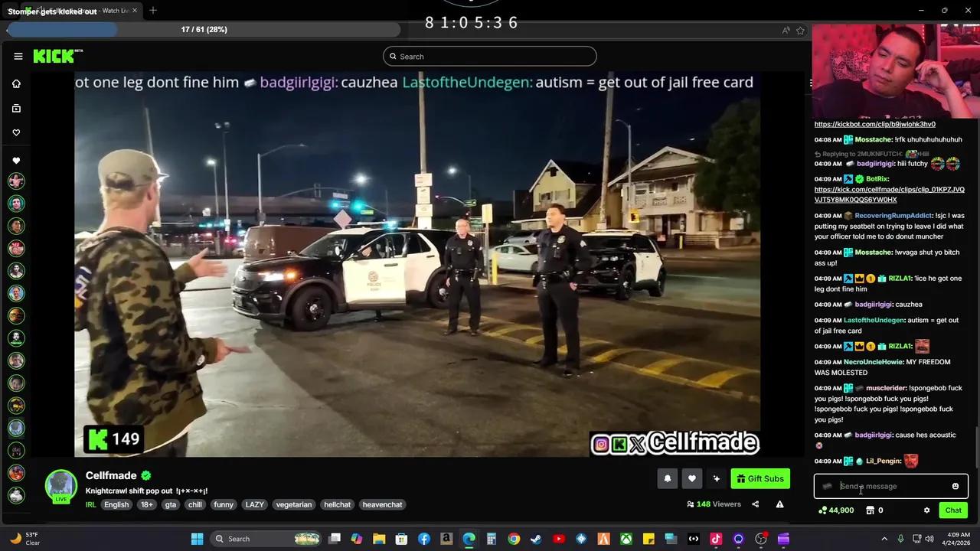Select the funny tag
980x551 pixels.
[x=224, y=504]
